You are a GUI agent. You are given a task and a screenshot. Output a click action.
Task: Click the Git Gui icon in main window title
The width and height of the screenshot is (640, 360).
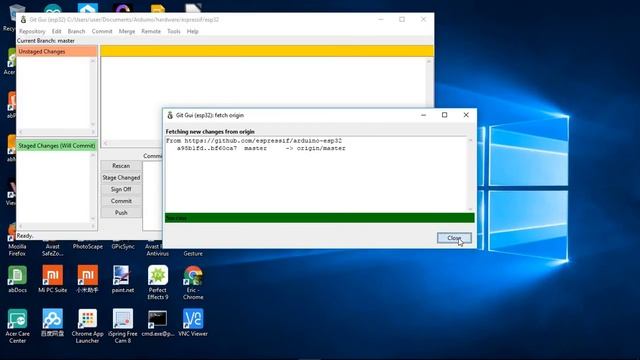coord(24,20)
